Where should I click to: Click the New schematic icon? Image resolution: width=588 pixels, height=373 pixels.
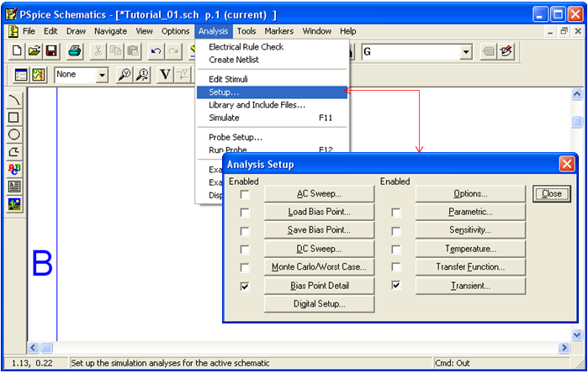point(17,51)
